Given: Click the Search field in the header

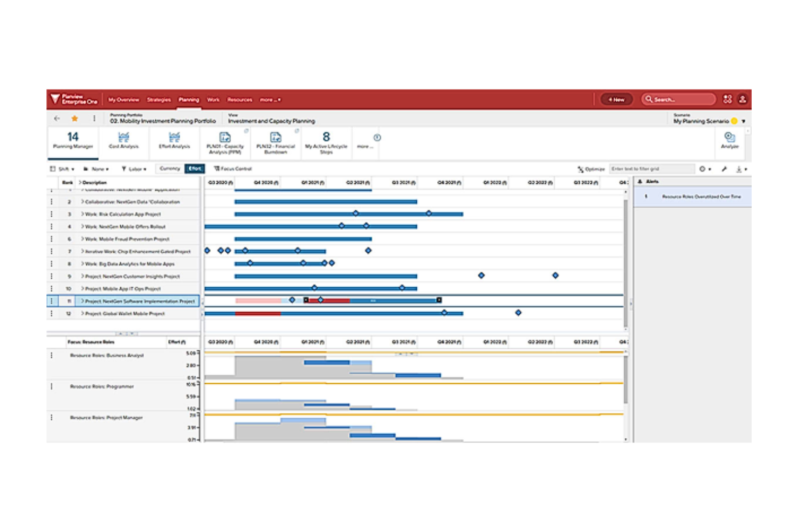Looking at the screenshot, I should (x=679, y=99).
